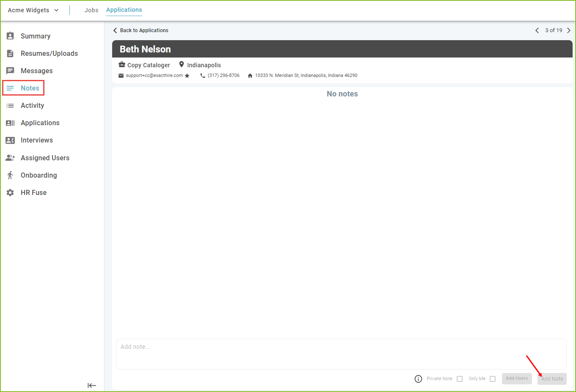Click the Back to Applications link
Viewport: 576px width, 392px height.
(x=144, y=30)
